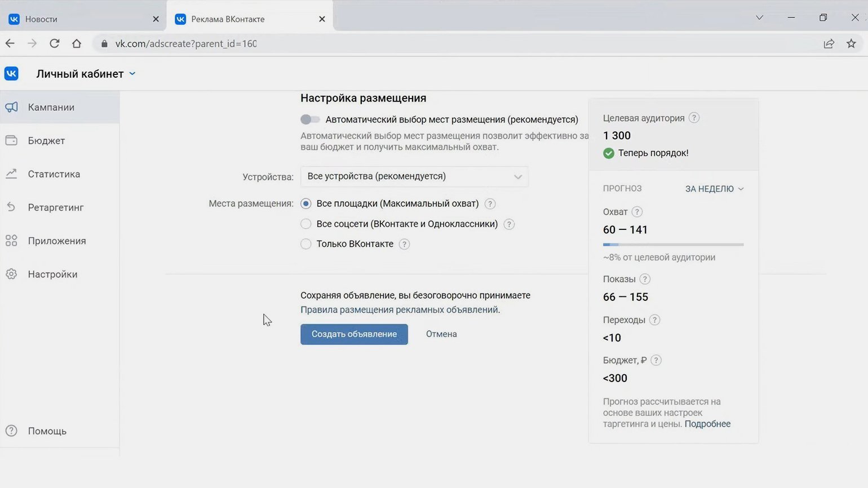
Task: Open Настройки in the sidebar
Action: [x=60, y=274]
